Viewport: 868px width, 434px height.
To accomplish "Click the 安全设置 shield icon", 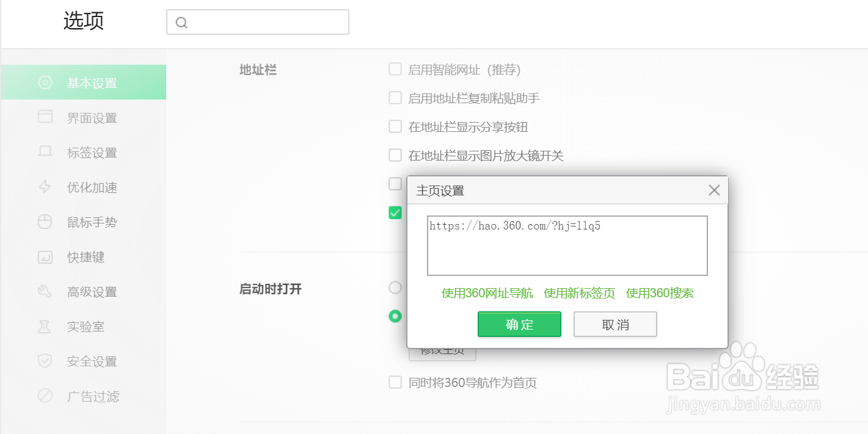I will point(45,361).
